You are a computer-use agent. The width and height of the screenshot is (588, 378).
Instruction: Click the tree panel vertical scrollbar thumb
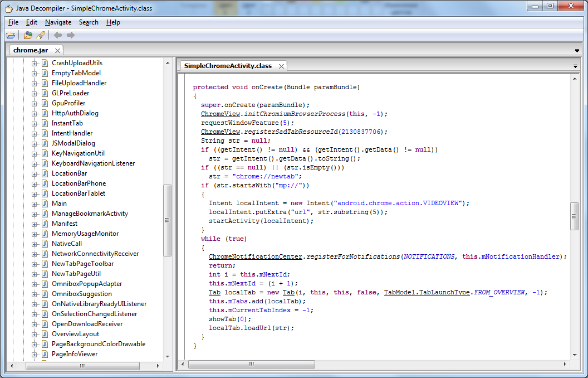(167, 220)
